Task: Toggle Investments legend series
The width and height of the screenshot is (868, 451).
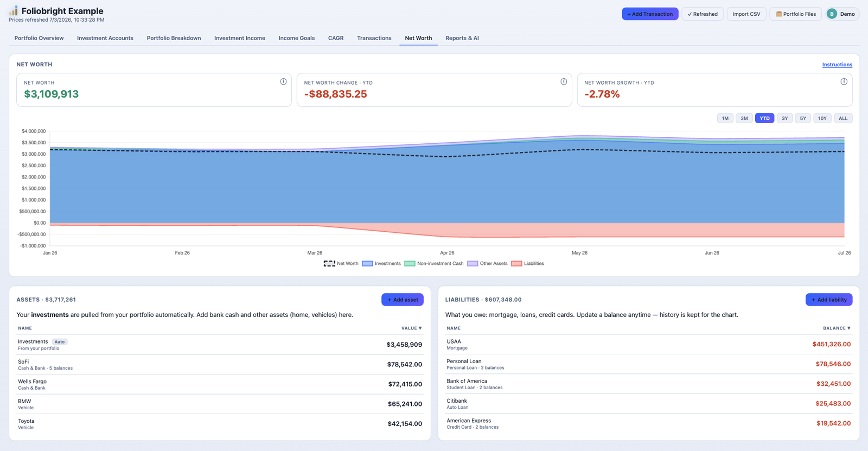Action: click(x=381, y=264)
